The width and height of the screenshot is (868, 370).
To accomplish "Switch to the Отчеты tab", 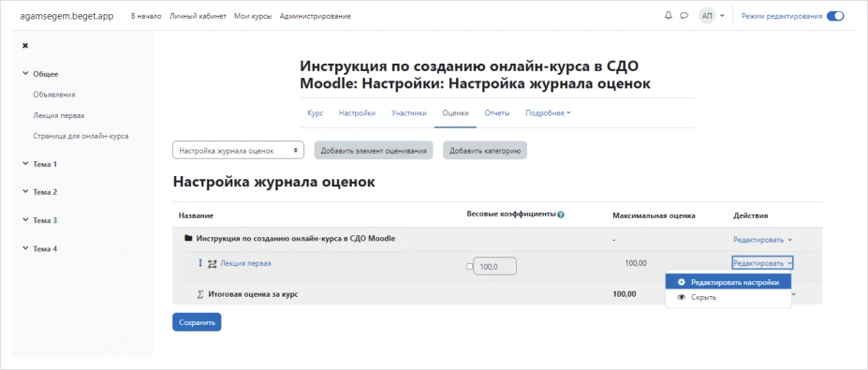I will click(497, 113).
